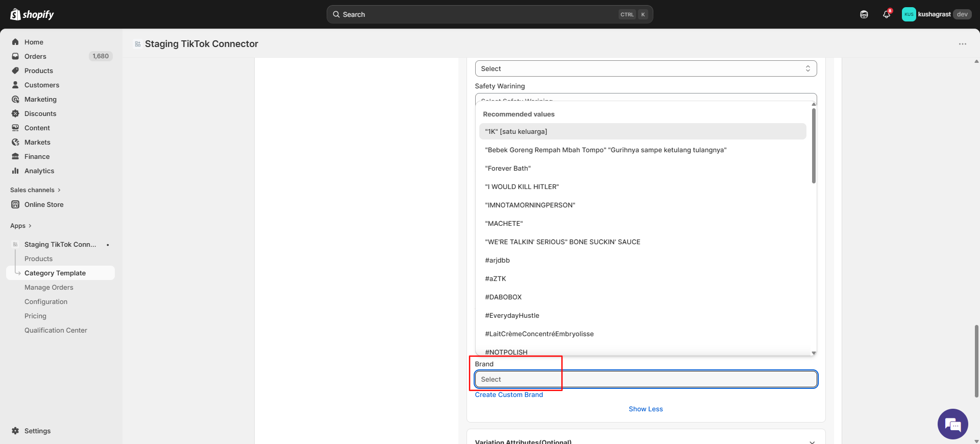Screen dimensions: 980x444
Task: Open the chat support bubble
Action: click(x=952, y=424)
